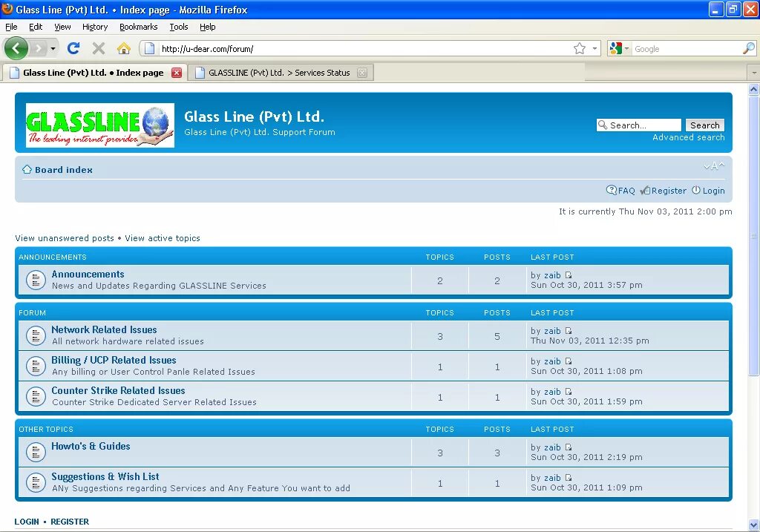Image resolution: width=760 pixels, height=532 pixels.
Task: Click View active topics
Action: tap(163, 238)
